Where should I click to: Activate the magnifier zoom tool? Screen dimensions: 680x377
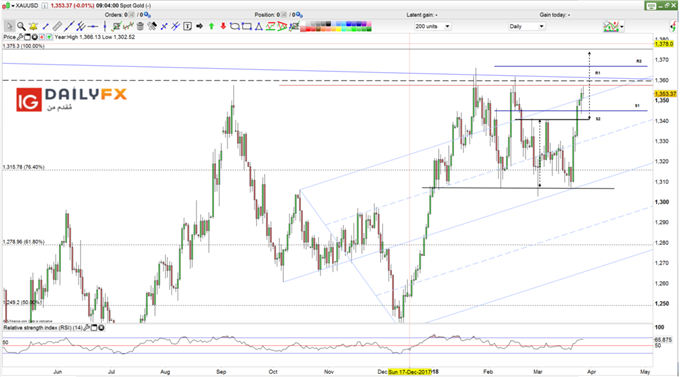[x=21, y=26]
